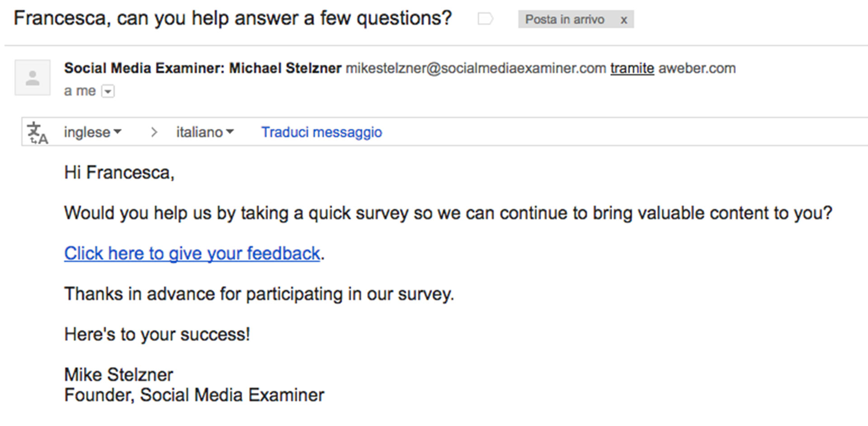Click the sender's profile avatar
The image size is (868, 426).
click(x=33, y=78)
